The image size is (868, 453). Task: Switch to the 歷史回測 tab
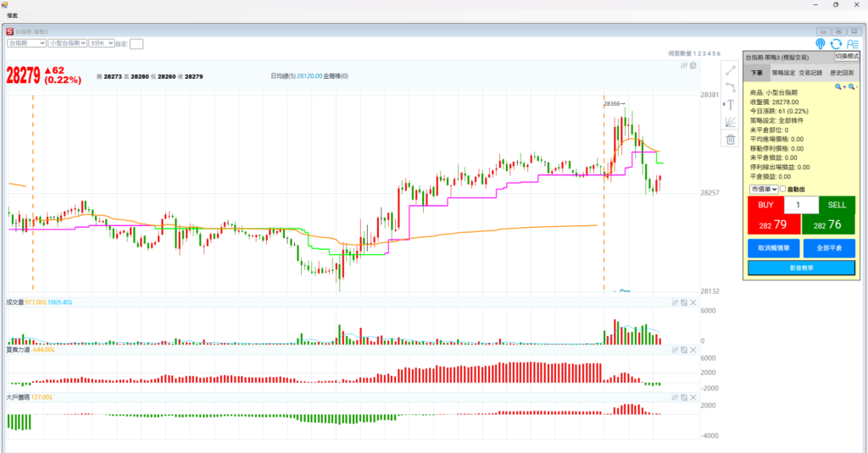[x=841, y=74]
